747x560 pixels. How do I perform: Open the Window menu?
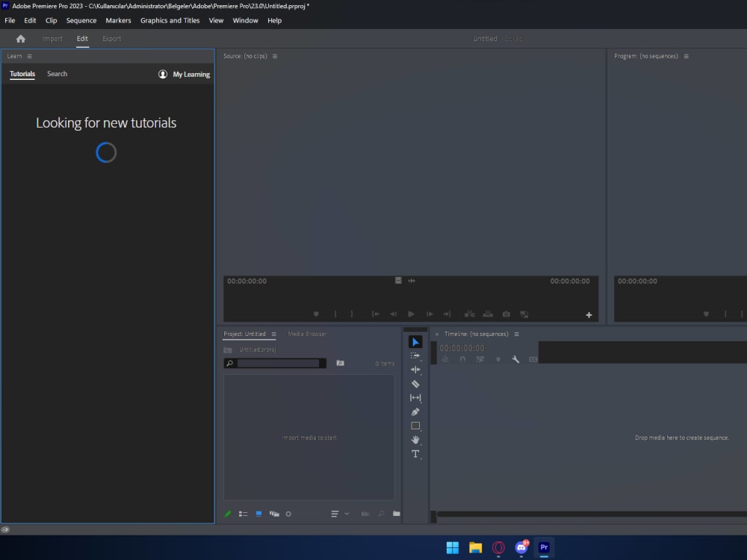pyautogui.click(x=245, y=20)
